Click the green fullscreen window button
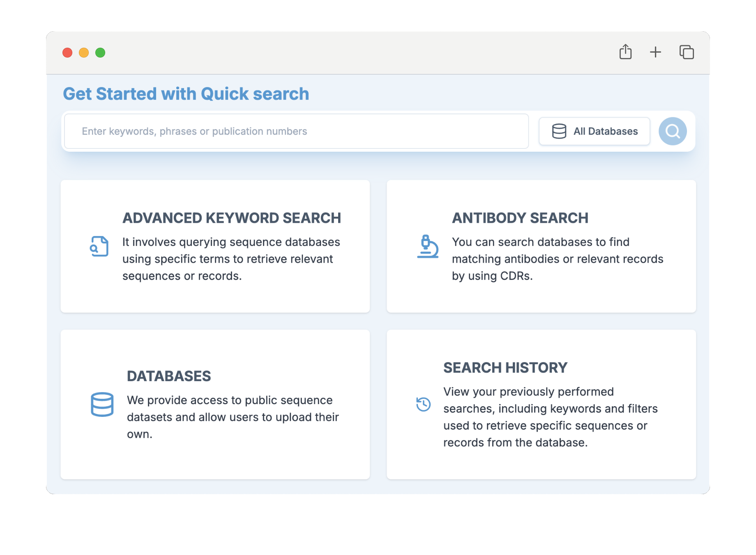756x555 pixels. 100,53
